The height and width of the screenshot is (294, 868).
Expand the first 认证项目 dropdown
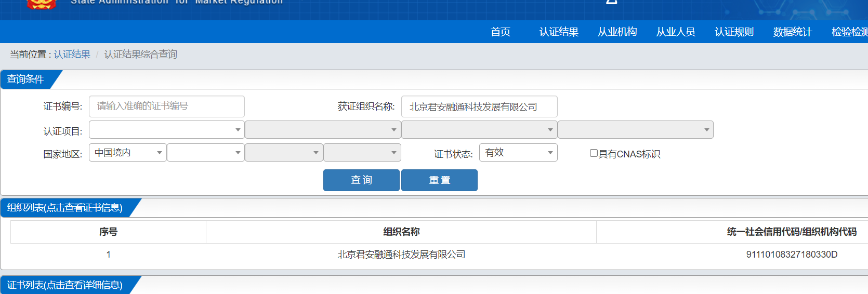(167, 130)
